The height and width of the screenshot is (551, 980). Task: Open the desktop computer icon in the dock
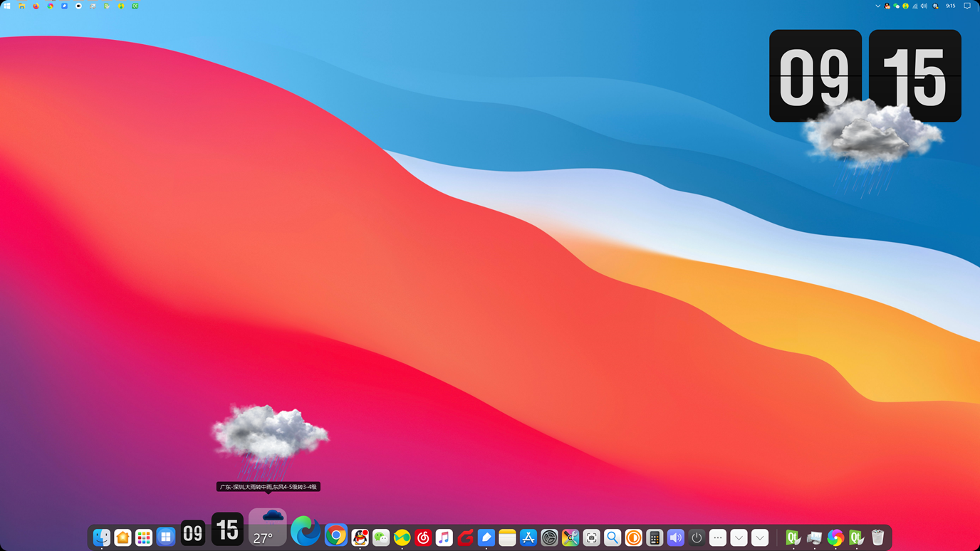[x=815, y=537]
